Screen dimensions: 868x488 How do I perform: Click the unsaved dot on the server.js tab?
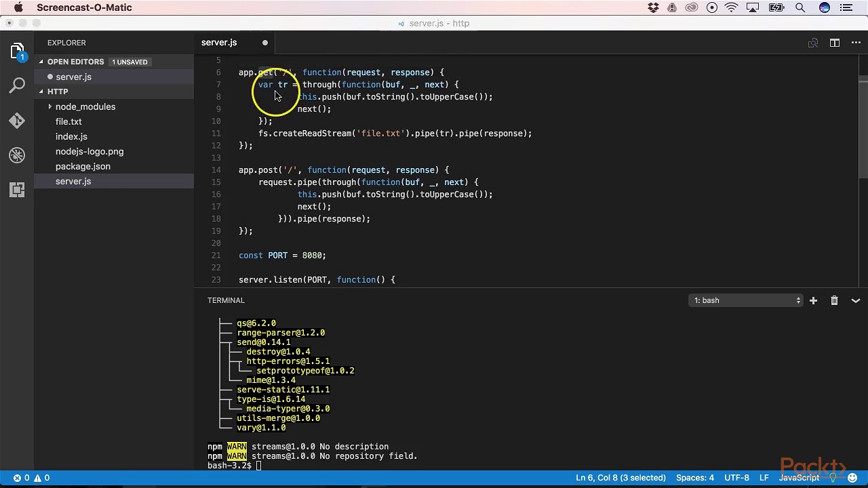click(x=265, y=43)
